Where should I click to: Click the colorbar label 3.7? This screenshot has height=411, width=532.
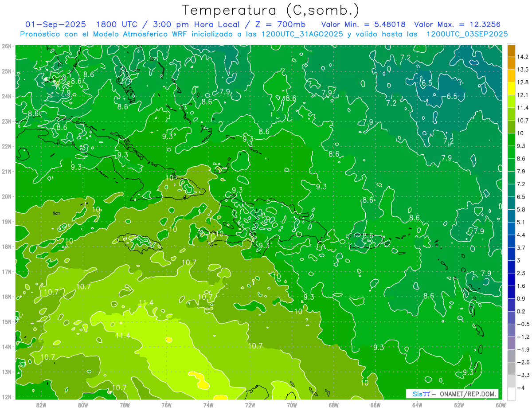(x=521, y=247)
